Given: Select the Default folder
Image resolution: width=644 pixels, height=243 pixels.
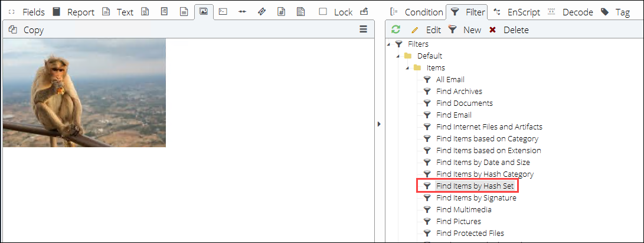Looking at the screenshot, I should point(430,56).
